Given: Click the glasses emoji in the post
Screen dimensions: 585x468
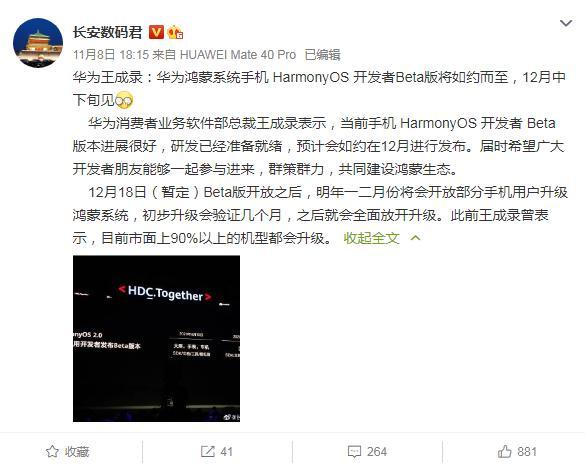Looking at the screenshot, I should coord(123,100).
